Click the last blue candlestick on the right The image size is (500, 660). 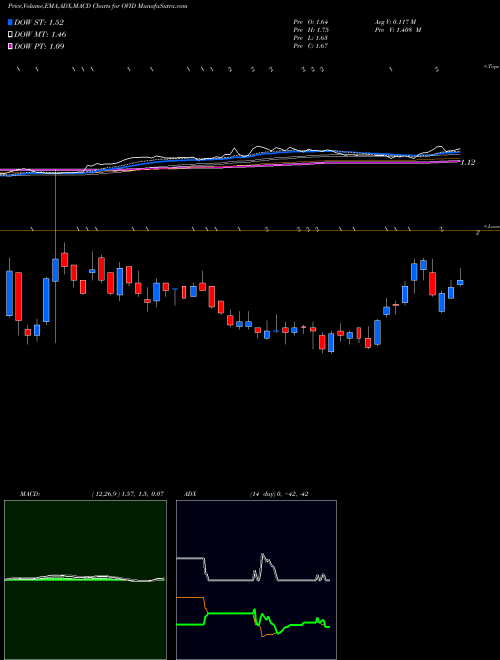click(460, 282)
